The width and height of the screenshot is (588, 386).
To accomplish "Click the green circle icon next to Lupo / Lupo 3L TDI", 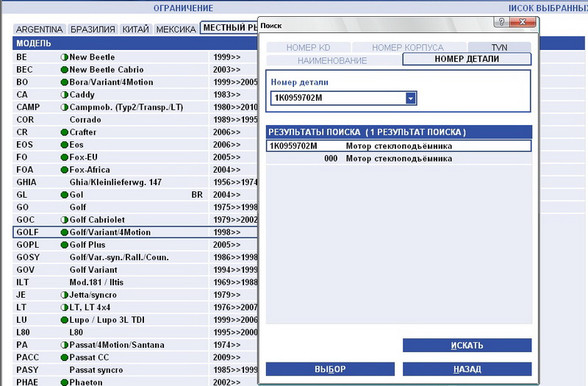I will click(x=64, y=320).
